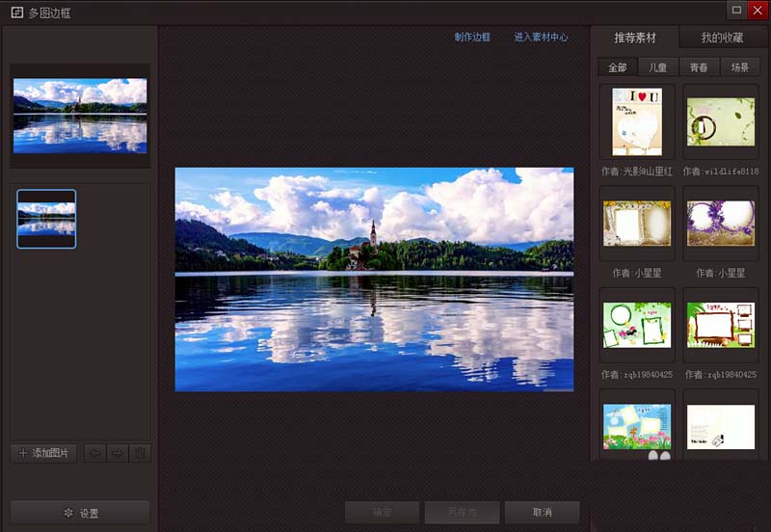Choose the blue sky flower frame template
Viewport: 771px width, 532px height.
pos(637,426)
